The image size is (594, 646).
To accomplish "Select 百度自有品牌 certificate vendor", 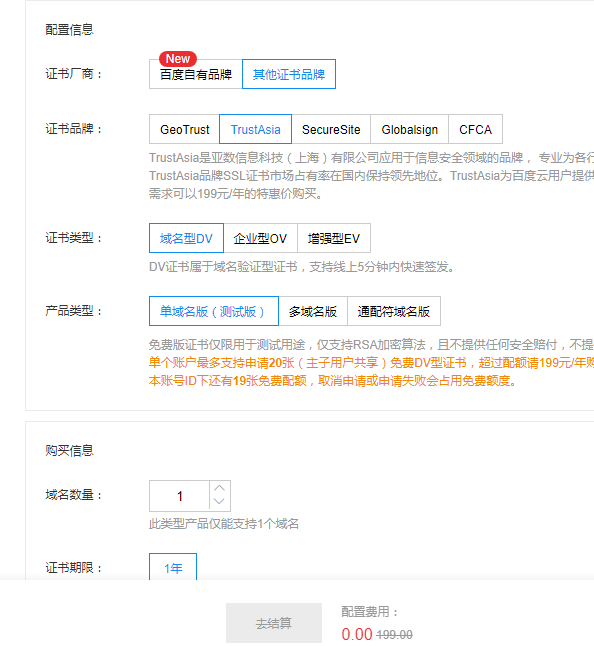I will point(196,74).
